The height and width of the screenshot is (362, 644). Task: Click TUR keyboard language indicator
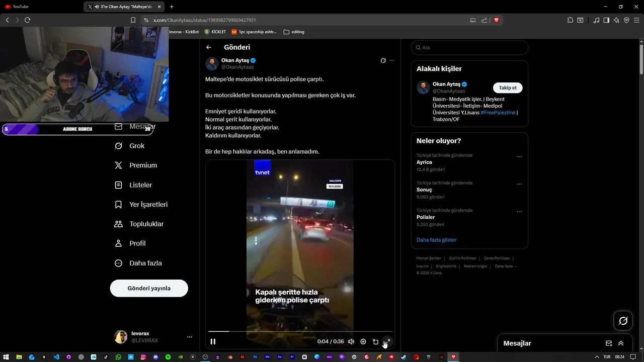tap(607, 357)
